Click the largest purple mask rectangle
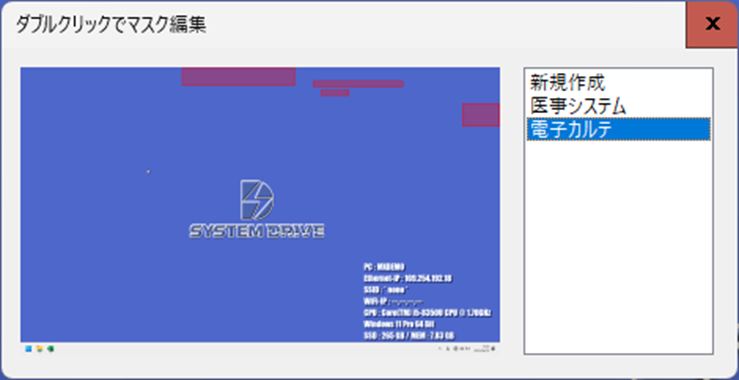739x380 pixels. pyautogui.click(x=238, y=77)
